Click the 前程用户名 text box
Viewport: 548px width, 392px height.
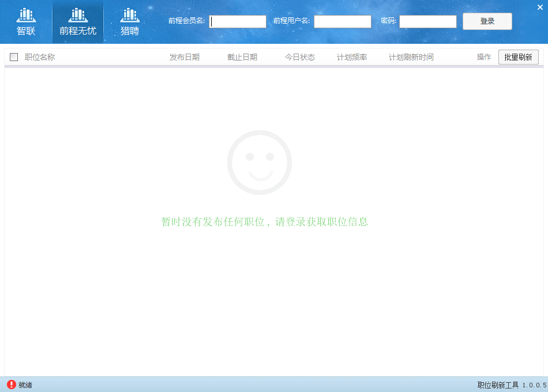tap(343, 21)
